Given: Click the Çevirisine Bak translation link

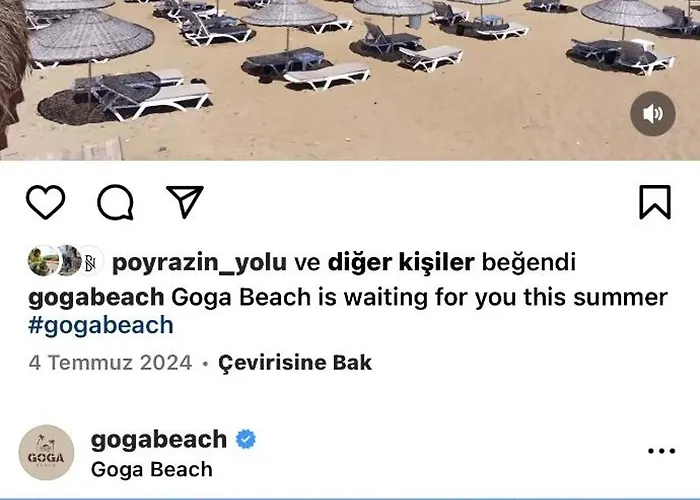Looking at the screenshot, I should pyautogui.click(x=295, y=362).
